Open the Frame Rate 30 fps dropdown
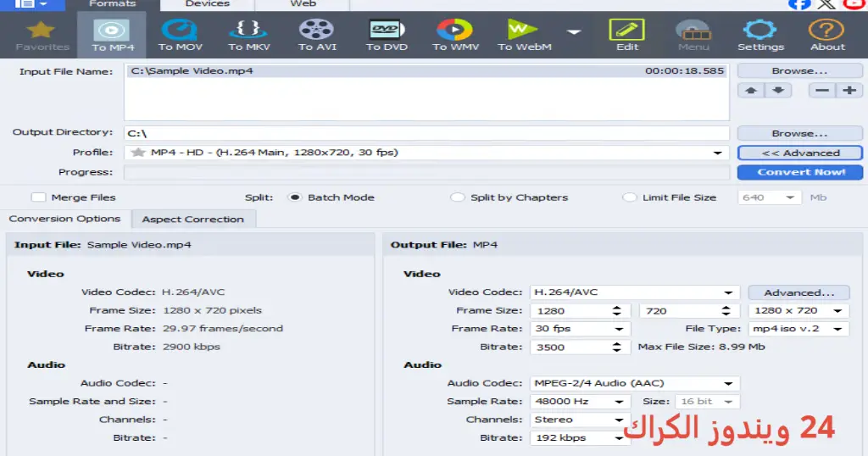The image size is (868, 456). [x=580, y=329]
